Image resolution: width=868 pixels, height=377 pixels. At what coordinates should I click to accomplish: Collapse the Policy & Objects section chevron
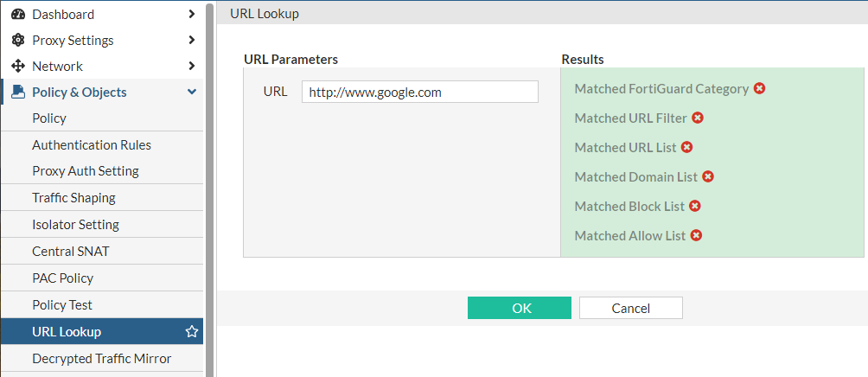tap(191, 92)
